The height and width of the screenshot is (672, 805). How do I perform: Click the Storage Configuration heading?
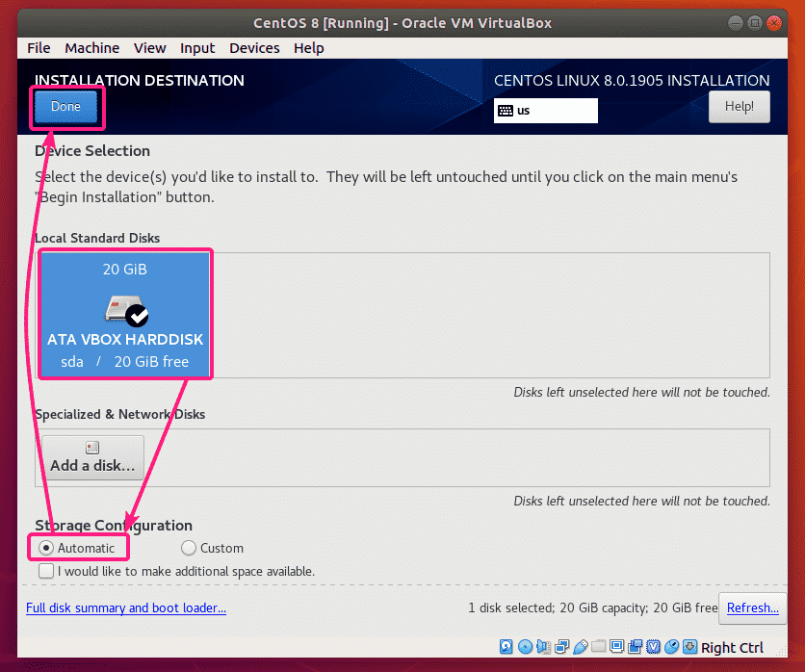click(x=114, y=525)
